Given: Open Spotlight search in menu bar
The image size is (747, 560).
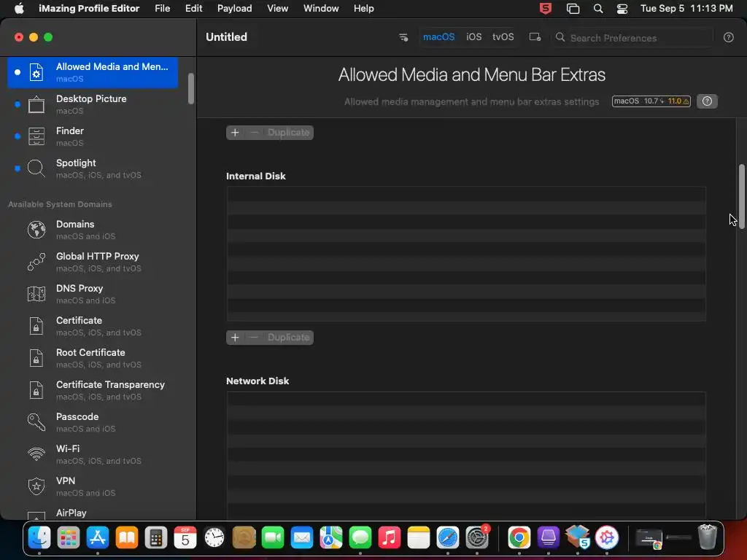Looking at the screenshot, I should point(598,9).
